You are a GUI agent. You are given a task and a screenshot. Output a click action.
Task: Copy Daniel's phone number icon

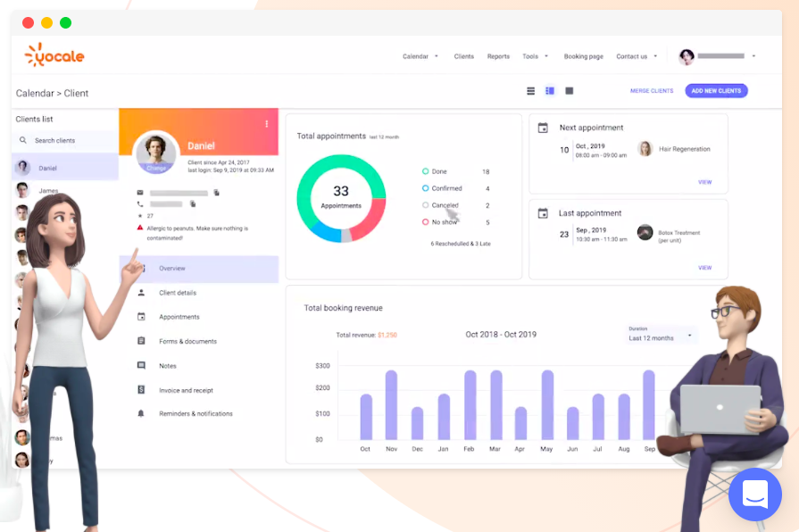coord(193,204)
